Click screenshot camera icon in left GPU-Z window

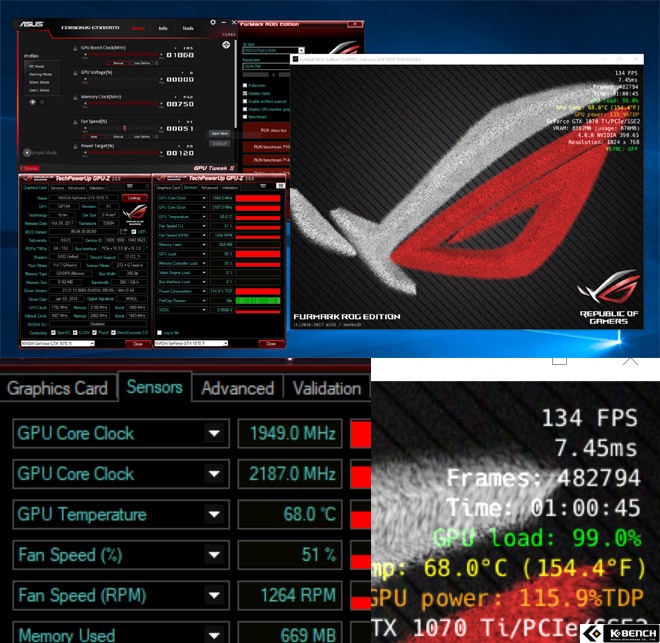pyautogui.click(x=130, y=186)
